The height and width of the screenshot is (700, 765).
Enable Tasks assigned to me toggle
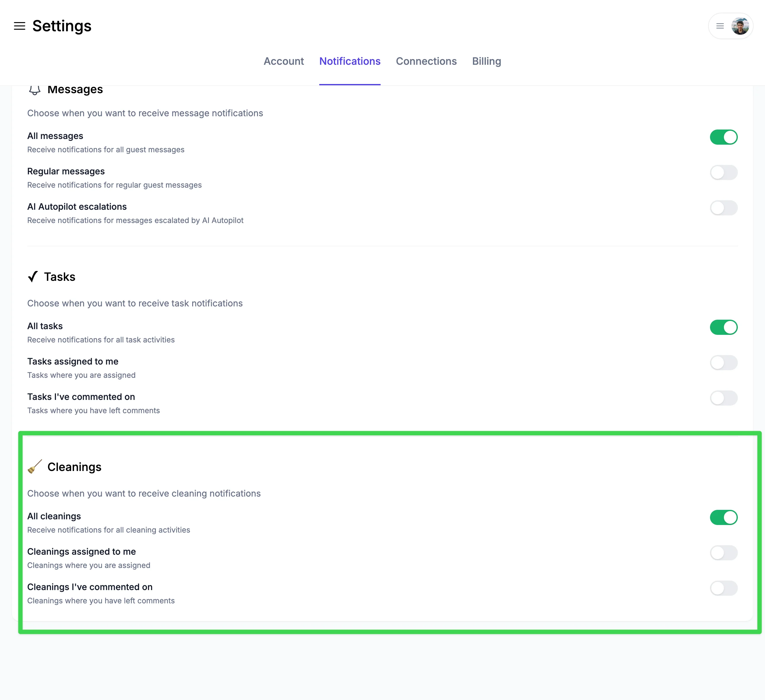[x=723, y=363]
